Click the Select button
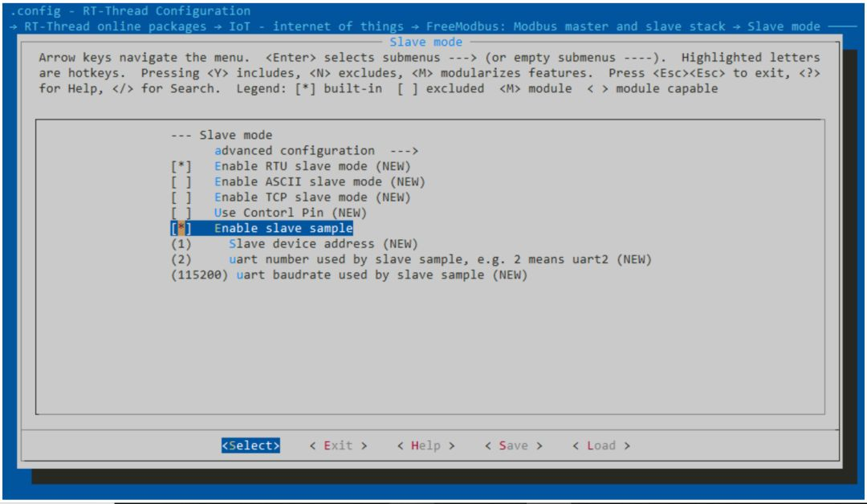The image size is (867, 504). (x=250, y=445)
